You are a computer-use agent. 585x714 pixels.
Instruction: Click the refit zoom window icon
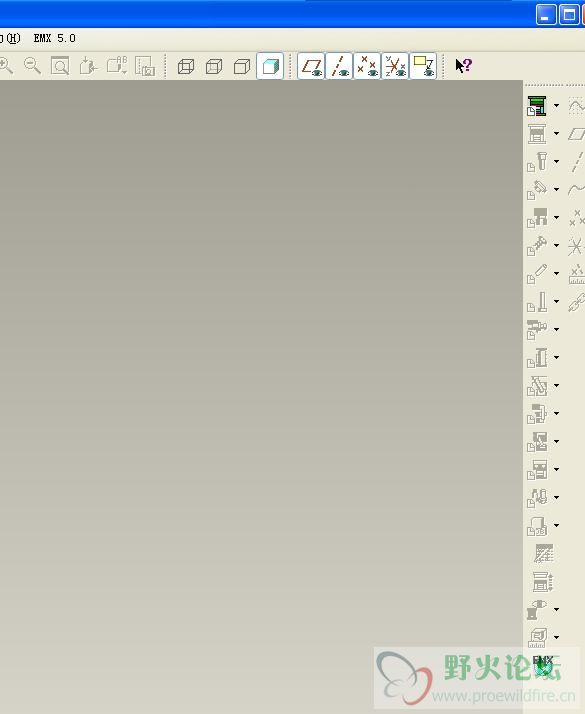60,66
